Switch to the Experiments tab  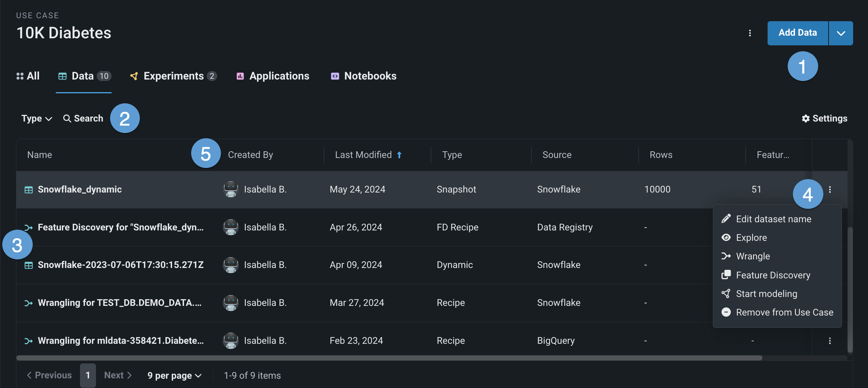[x=173, y=76]
